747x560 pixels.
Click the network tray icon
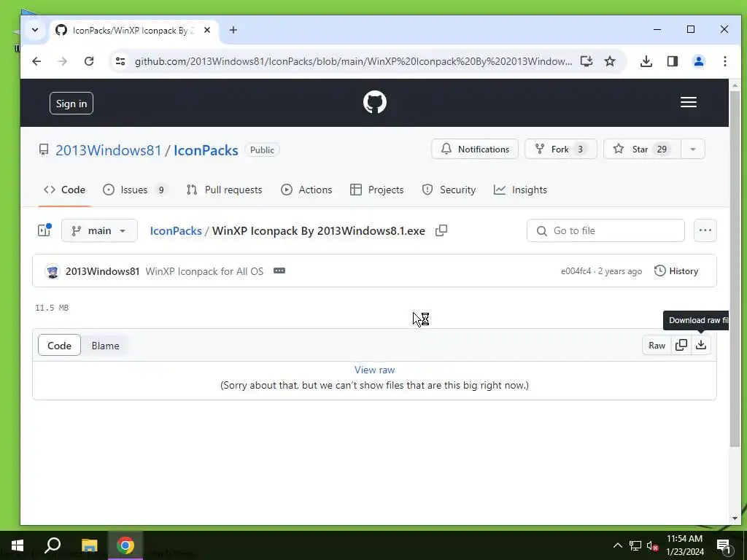[635, 545]
